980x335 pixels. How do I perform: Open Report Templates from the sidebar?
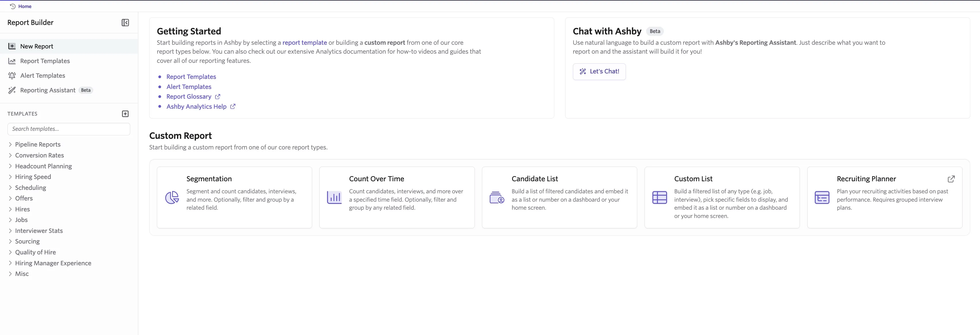(x=69, y=61)
